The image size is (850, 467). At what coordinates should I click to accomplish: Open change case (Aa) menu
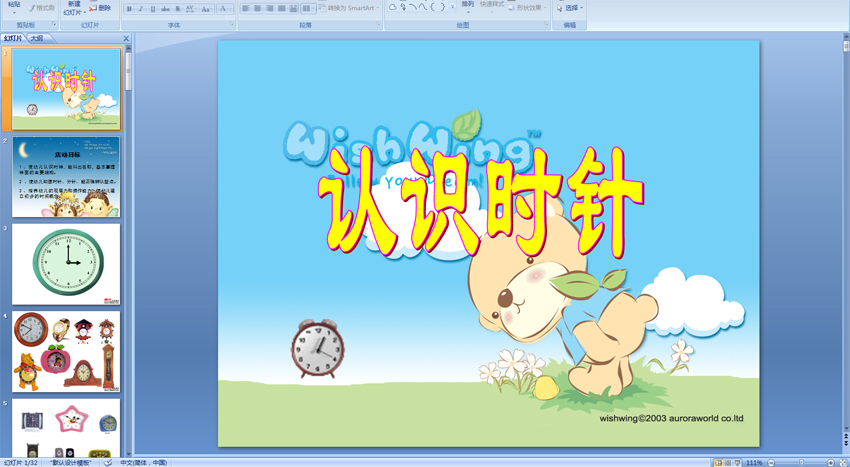206,9
